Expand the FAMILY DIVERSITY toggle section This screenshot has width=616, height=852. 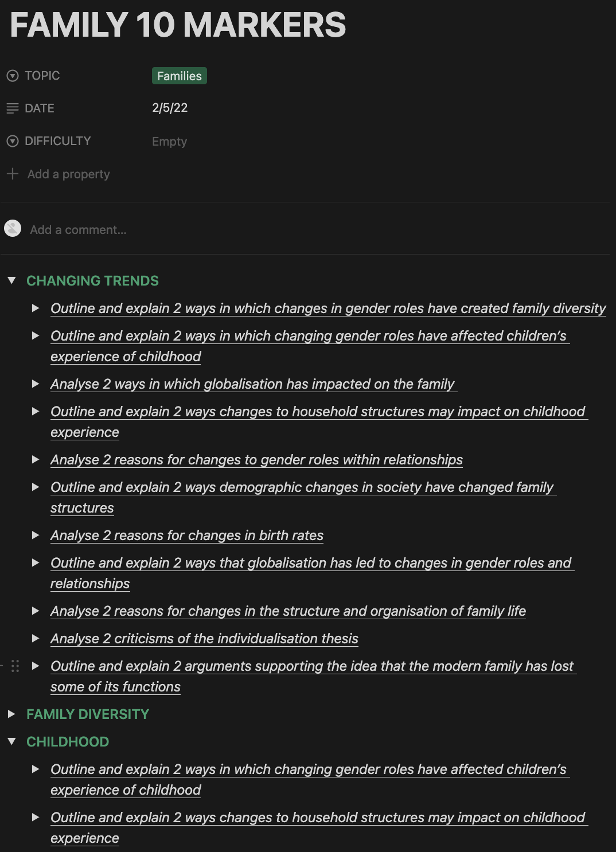(x=11, y=714)
